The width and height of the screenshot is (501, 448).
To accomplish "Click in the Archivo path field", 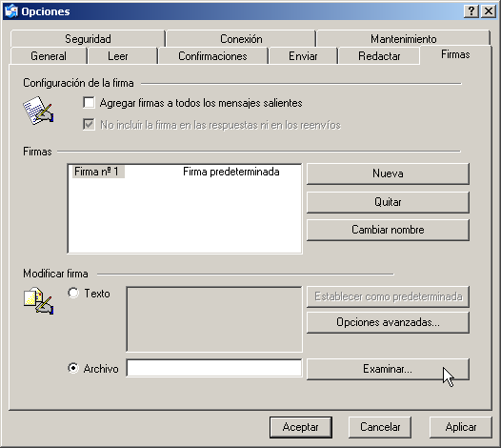I will tap(214, 368).
